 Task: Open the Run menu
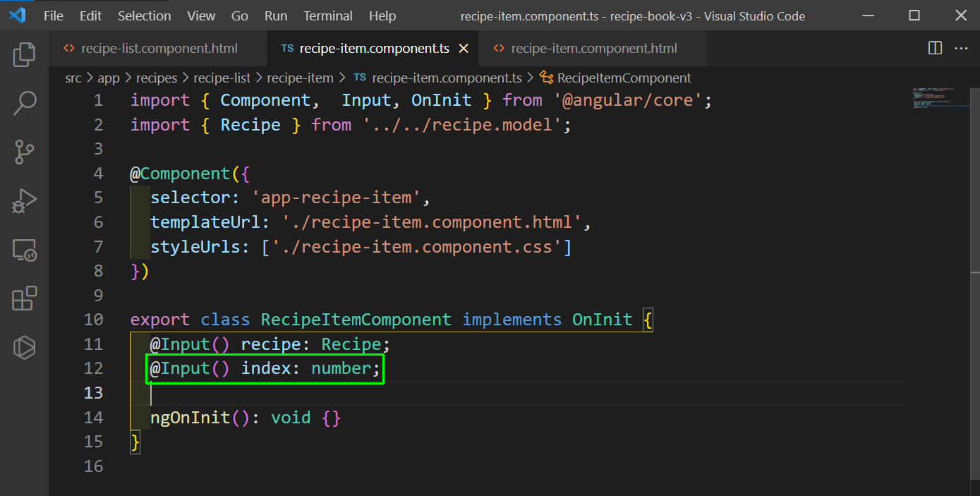[x=276, y=16]
